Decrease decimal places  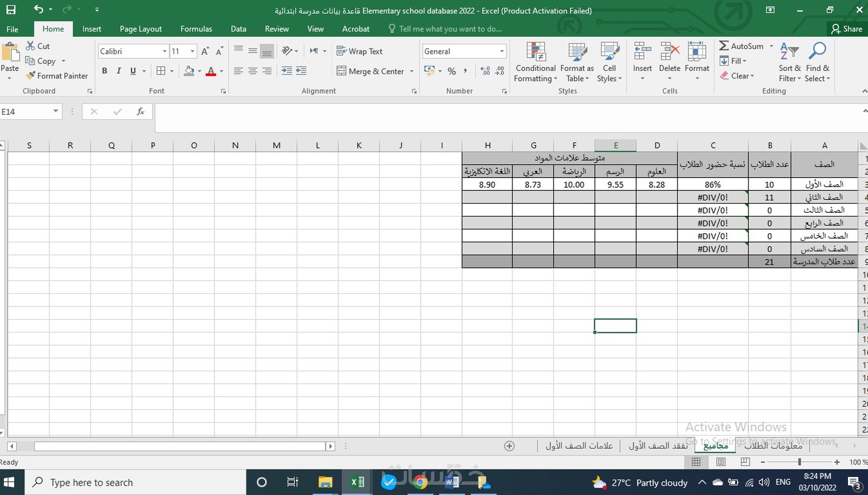[x=499, y=71]
